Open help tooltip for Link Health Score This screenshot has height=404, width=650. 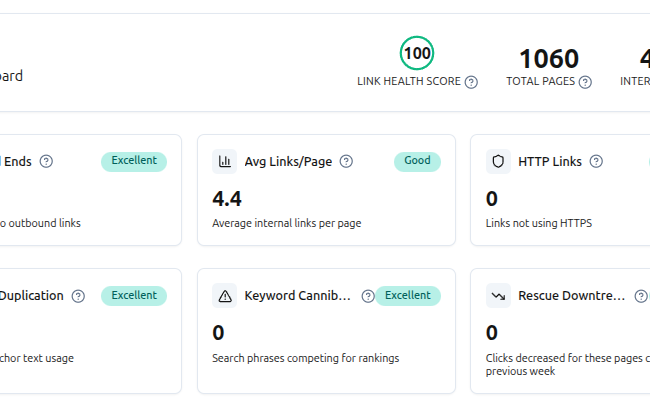tap(471, 82)
